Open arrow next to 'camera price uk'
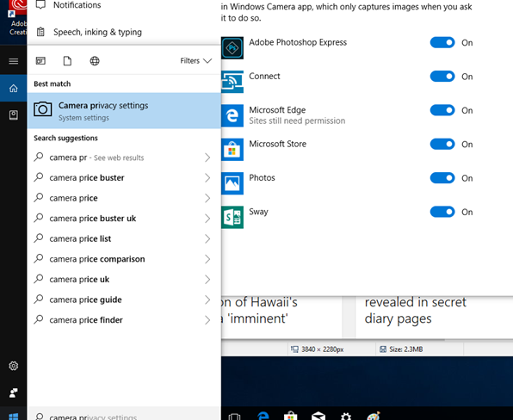Image resolution: width=513 pixels, height=420 pixels. pyautogui.click(x=207, y=280)
